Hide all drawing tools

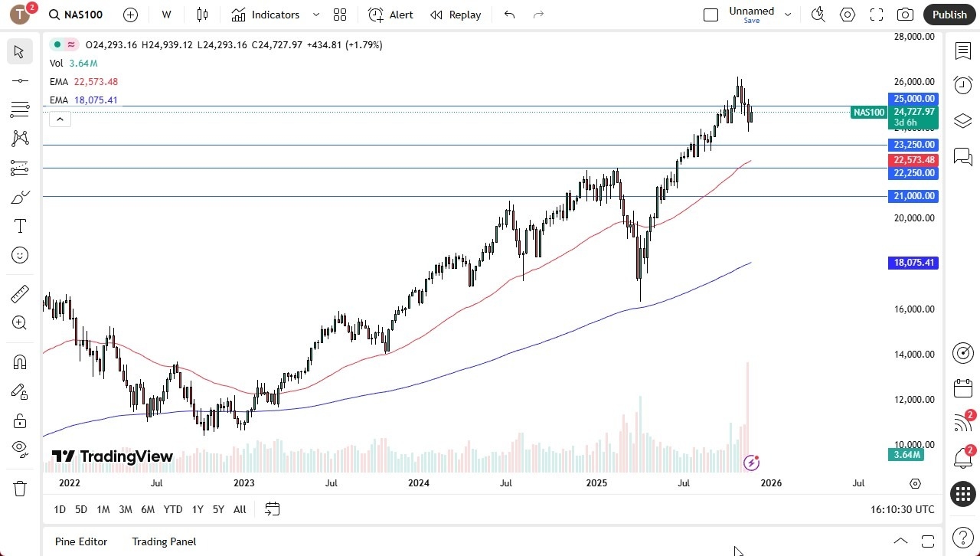tap(19, 449)
